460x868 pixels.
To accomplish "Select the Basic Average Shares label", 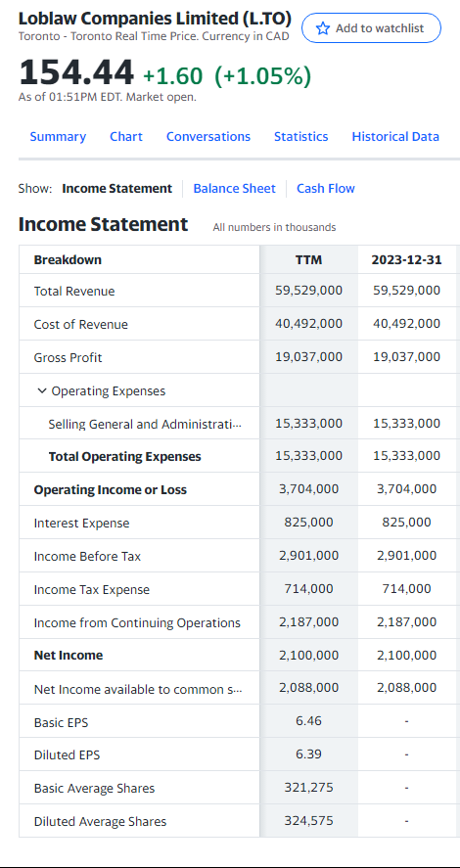I will pyautogui.click(x=94, y=789).
